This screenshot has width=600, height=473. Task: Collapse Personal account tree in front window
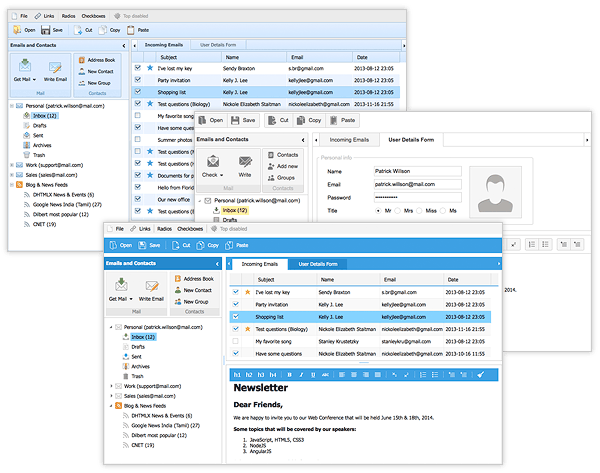111,327
